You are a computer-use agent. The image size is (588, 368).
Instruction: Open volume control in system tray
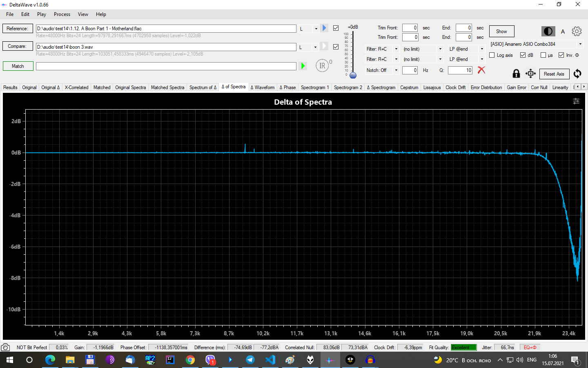pyautogui.click(x=519, y=360)
